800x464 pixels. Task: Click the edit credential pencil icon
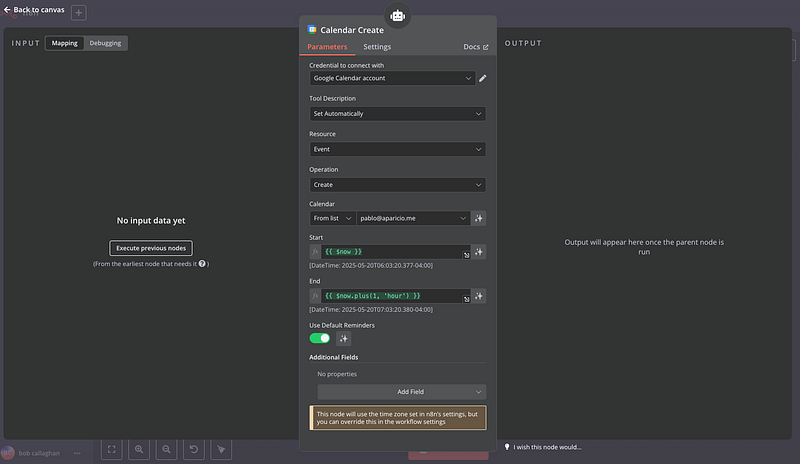482,78
